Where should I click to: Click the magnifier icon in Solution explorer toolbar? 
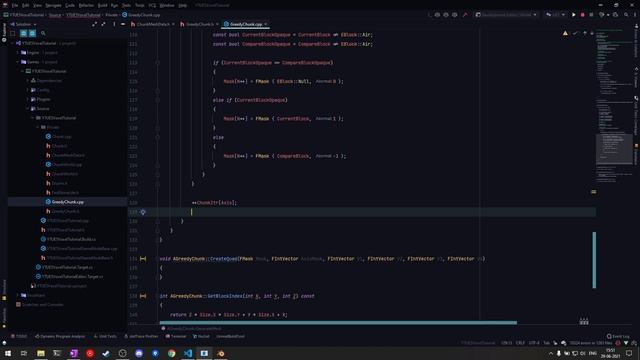pyautogui.click(x=43, y=33)
